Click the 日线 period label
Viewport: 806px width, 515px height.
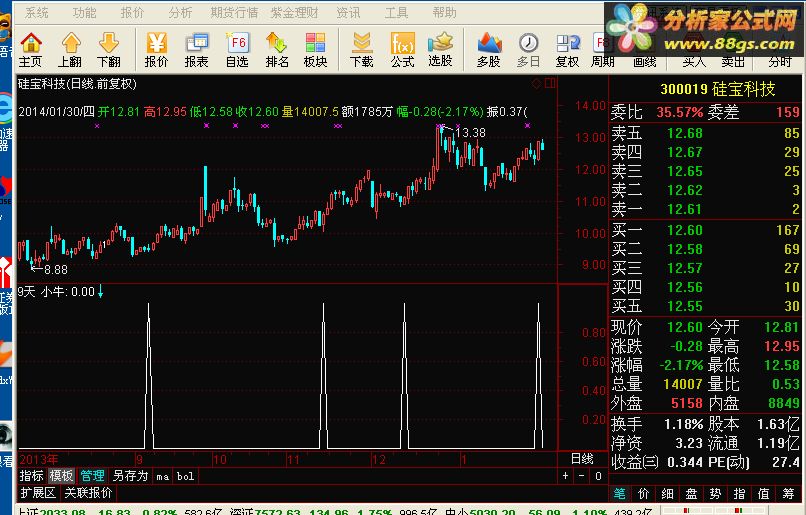click(582, 458)
